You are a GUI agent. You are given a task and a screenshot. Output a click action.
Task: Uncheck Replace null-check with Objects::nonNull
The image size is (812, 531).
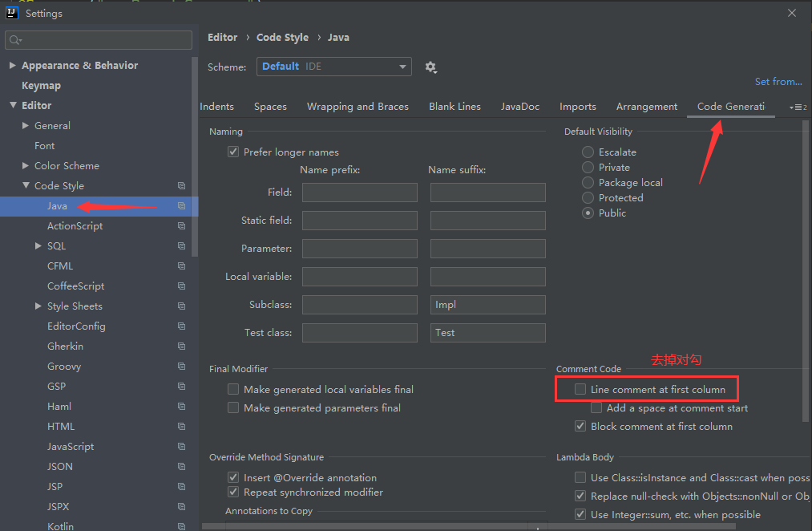580,496
